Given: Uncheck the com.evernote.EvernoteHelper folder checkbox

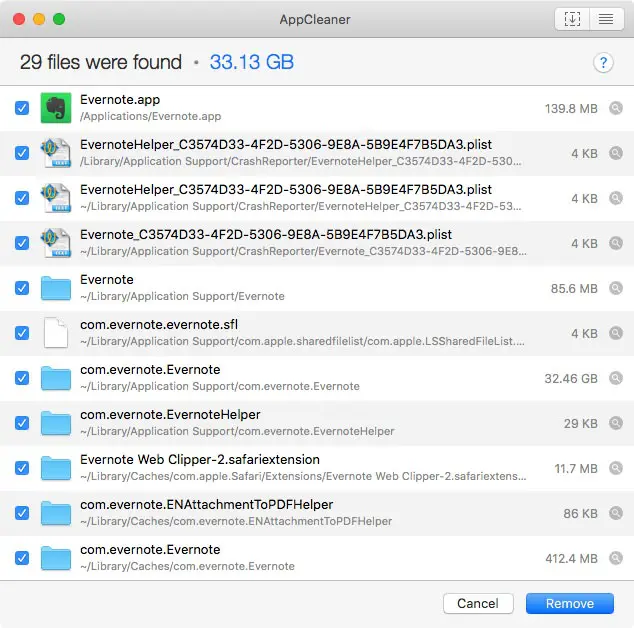Looking at the screenshot, I should [22, 423].
